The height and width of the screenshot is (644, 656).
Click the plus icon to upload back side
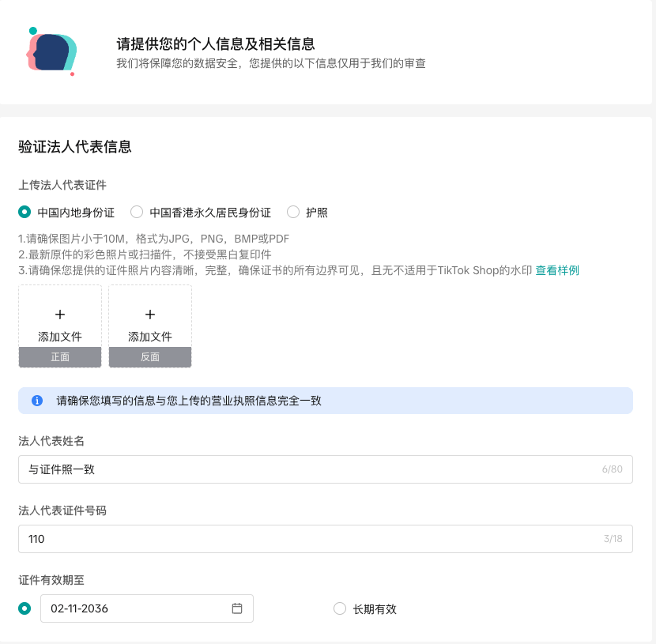click(150, 314)
